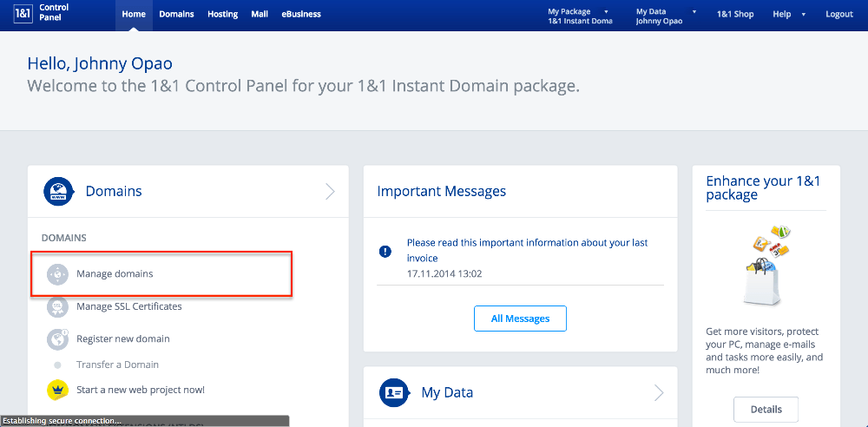The width and height of the screenshot is (868, 427).
Task: Click the SSL certificate ribbon icon
Action: (57, 306)
